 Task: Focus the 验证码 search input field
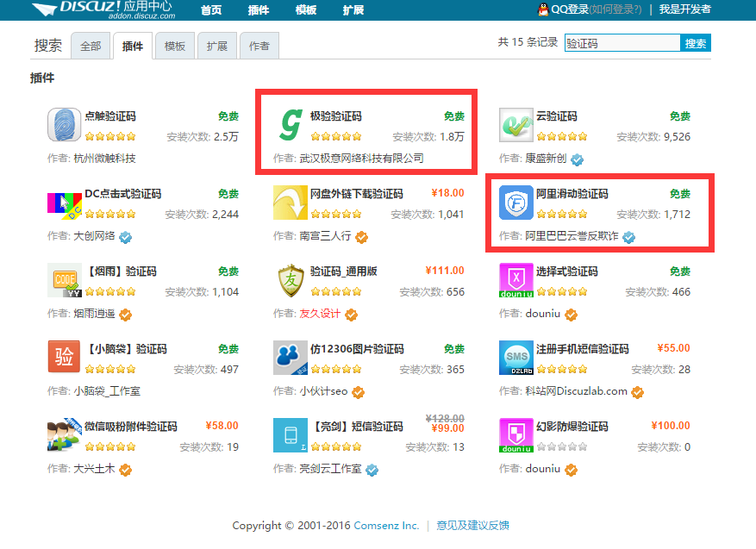[622, 43]
